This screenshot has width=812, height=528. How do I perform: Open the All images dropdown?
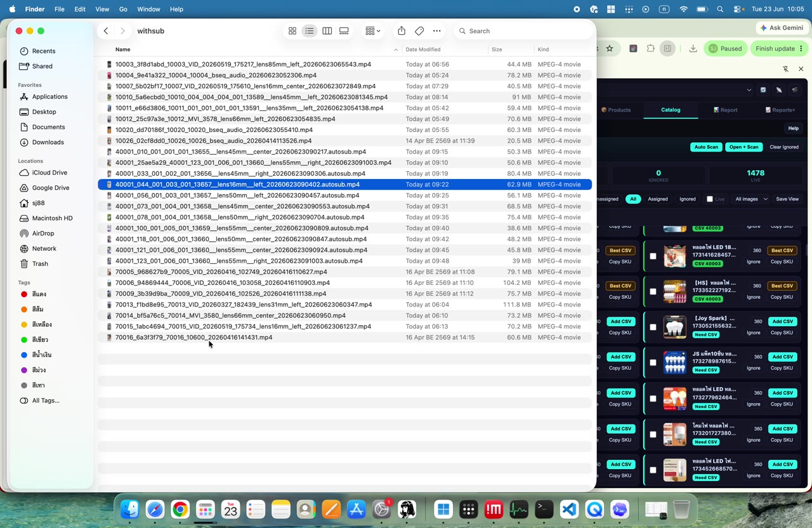[751, 199]
